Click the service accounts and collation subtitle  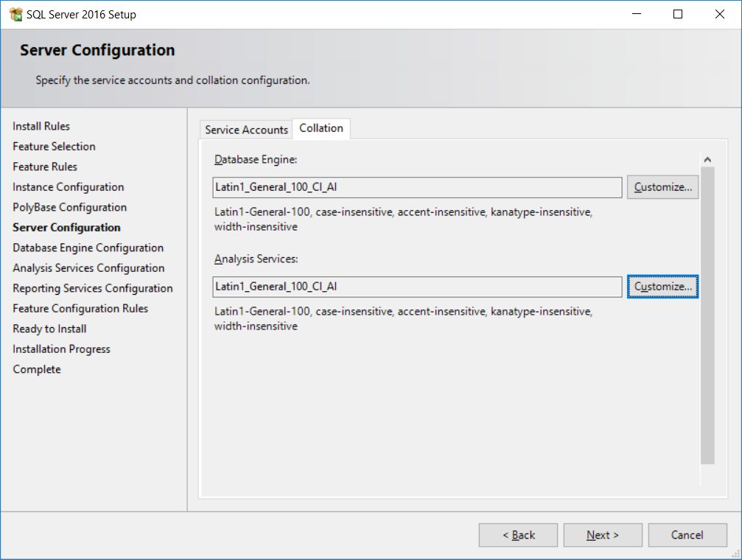tap(172, 80)
